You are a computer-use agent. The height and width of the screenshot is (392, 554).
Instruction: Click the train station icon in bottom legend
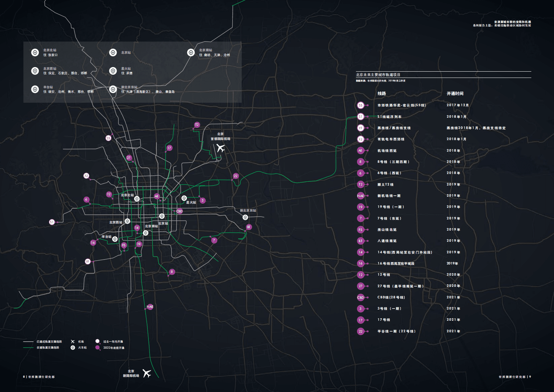[73, 348]
